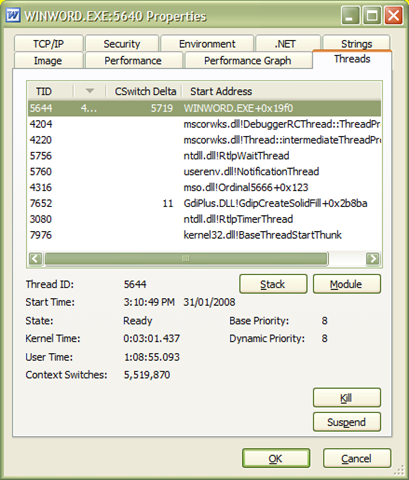The width and height of the screenshot is (409, 480).
Task: View the thread Stack
Action: [273, 284]
